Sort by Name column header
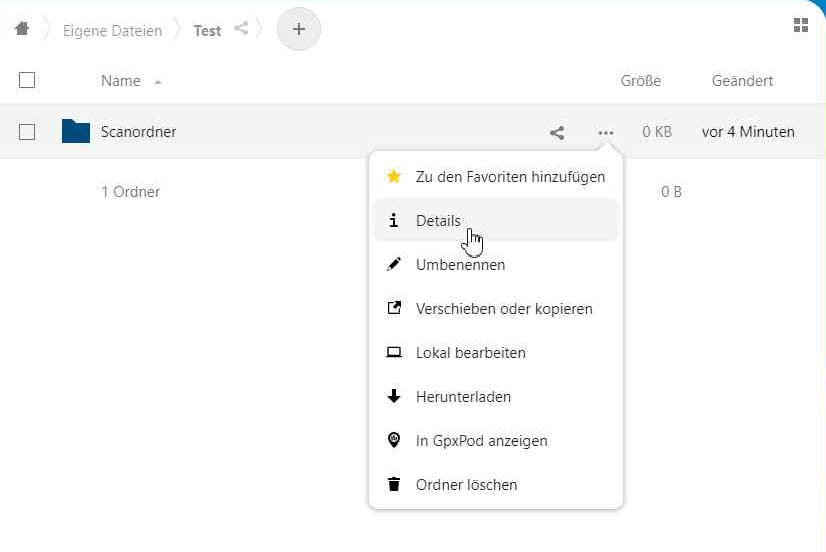Image resolution: width=826 pixels, height=552 pixels. coord(120,81)
